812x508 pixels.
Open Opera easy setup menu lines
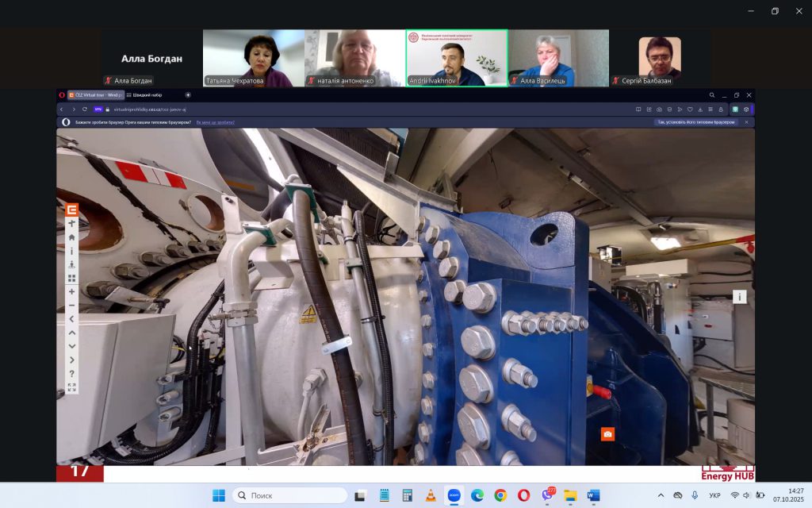(710, 110)
